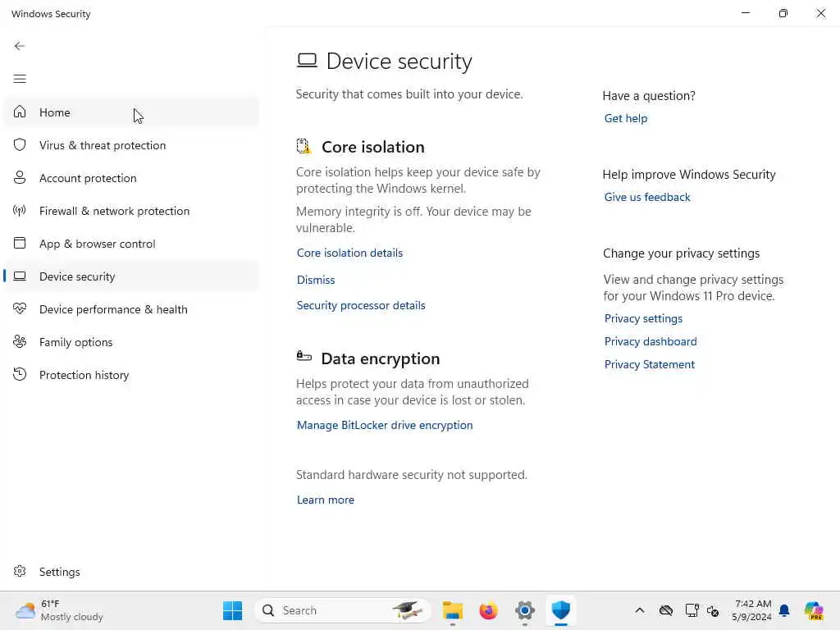840x630 pixels.
Task: Open Security processor details
Action: coord(361,305)
